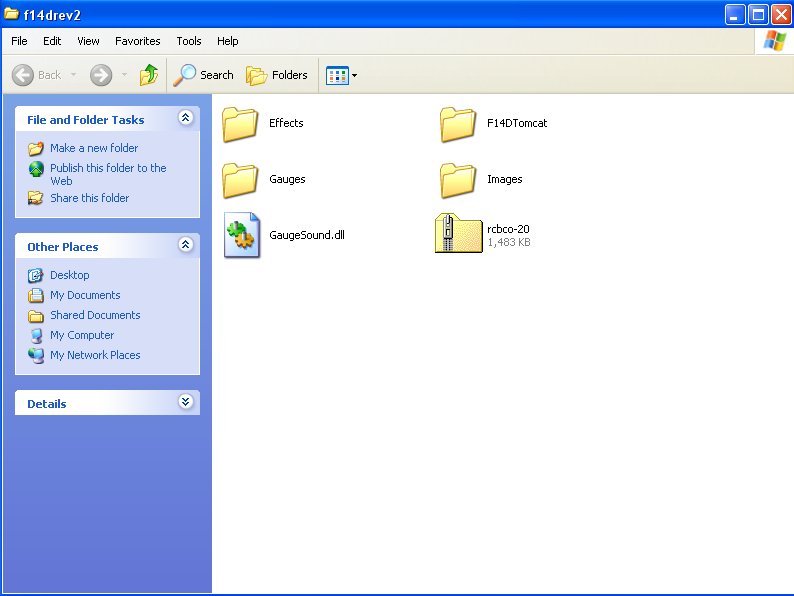Open the Favorites menu
This screenshot has width=794, height=596.
click(137, 41)
